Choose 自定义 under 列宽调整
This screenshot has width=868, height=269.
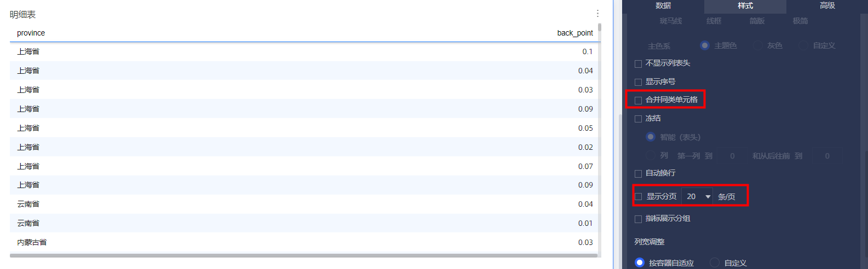pyautogui.click(x=715, y=263)
